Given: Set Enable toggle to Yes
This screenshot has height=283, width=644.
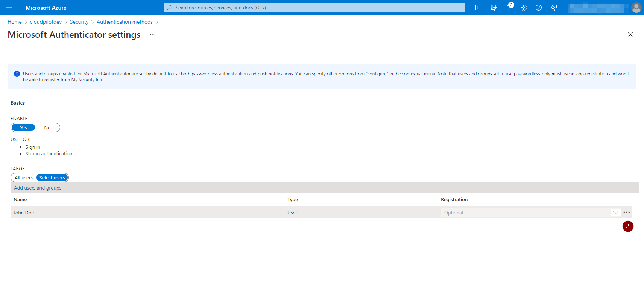Looking at the screenshot, I should 23,127.
